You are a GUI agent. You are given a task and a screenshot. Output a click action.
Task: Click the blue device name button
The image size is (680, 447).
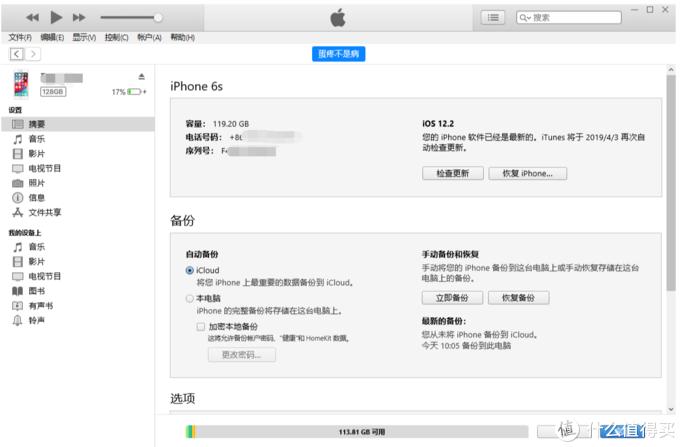click(x=338, y=54)
